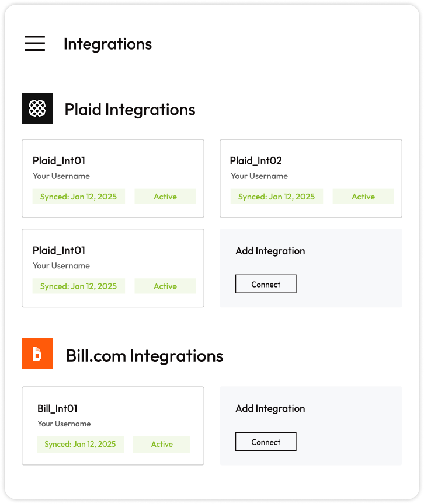The width and height of the screenshot is (424, 504).
Task: Click the Plaid logo icon
Action: (x=37, y=108)
